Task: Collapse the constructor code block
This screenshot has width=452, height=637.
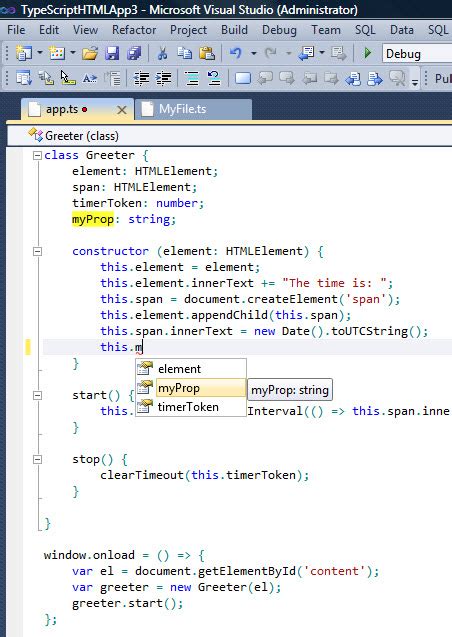Action: point(37,251)
